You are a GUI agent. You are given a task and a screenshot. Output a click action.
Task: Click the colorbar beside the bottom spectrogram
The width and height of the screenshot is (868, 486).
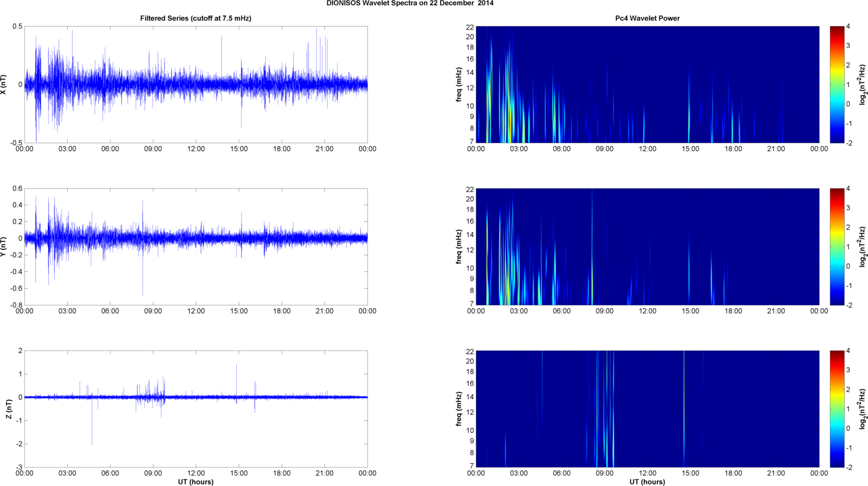pyautogui.click(x=837, y=409)
